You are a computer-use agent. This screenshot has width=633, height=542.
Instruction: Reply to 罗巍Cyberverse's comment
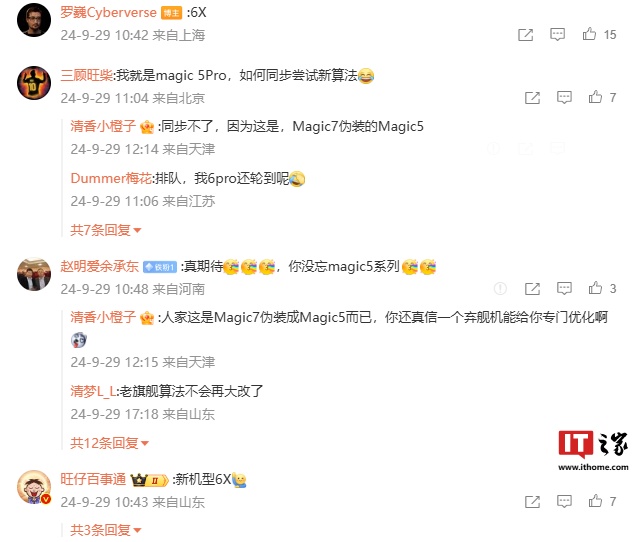click(x=557, y=35)
